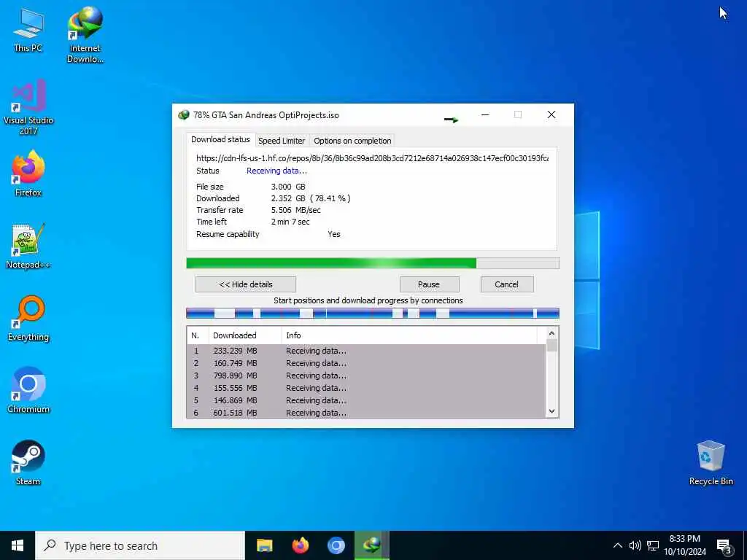Select connection 3 with 798.890 MB

click(366, 376)
